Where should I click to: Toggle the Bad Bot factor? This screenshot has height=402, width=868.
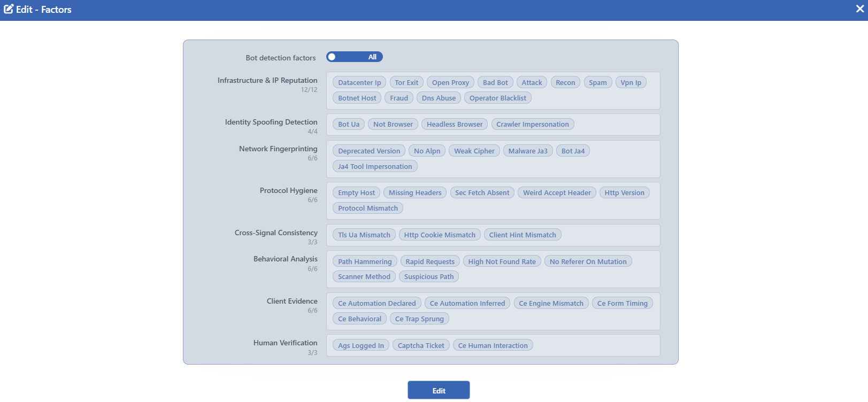pyautogui.click(x=495, y=82)
